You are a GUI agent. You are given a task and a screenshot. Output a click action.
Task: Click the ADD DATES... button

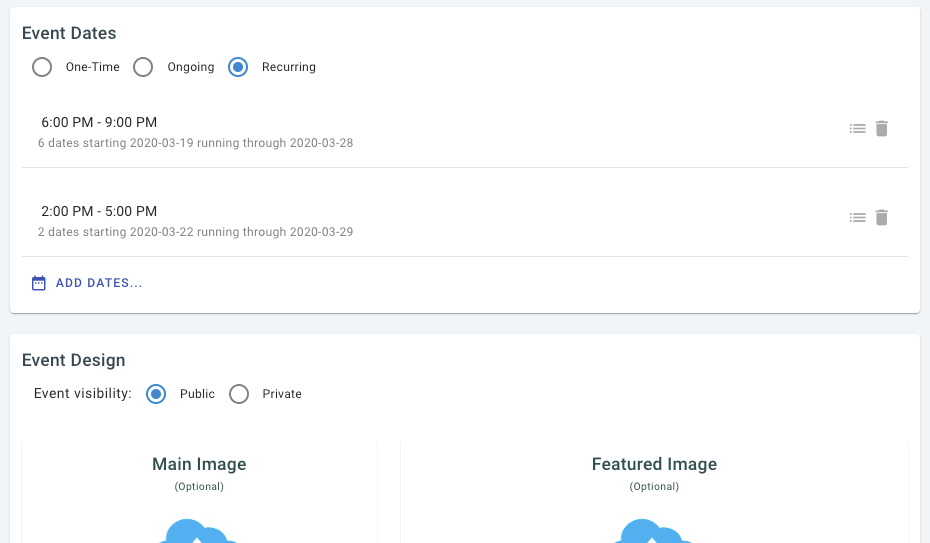coord(87,283)
